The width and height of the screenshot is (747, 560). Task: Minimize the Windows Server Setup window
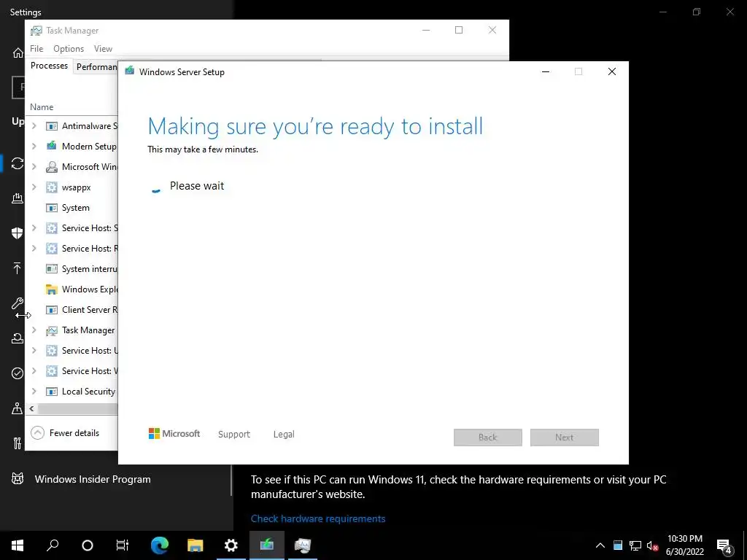point(546,71)
